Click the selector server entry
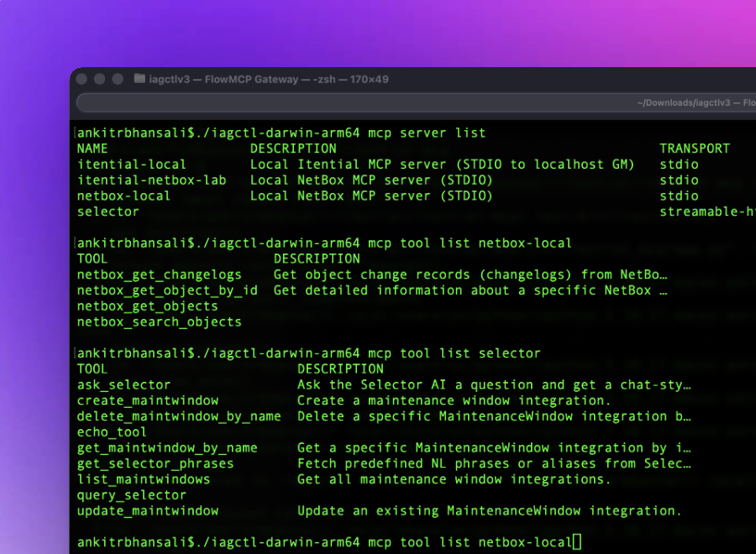The width and height of the screenshot is (756, 554). [108, 212]
